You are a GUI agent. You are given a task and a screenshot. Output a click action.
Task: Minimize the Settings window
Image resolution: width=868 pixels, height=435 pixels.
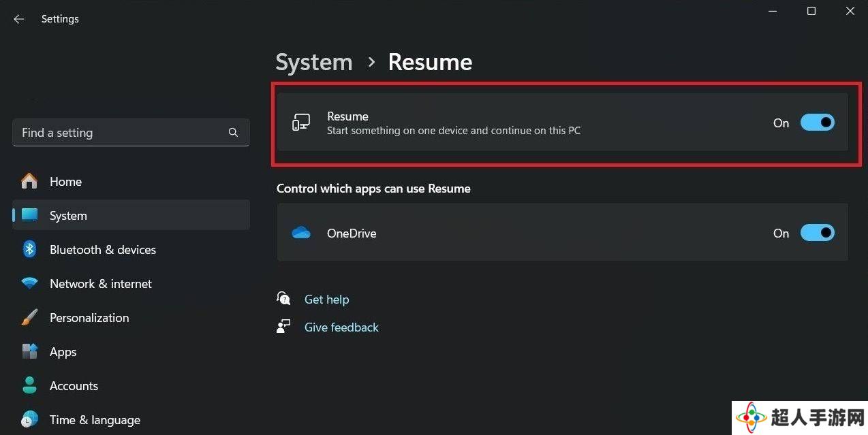pos(773,12)
